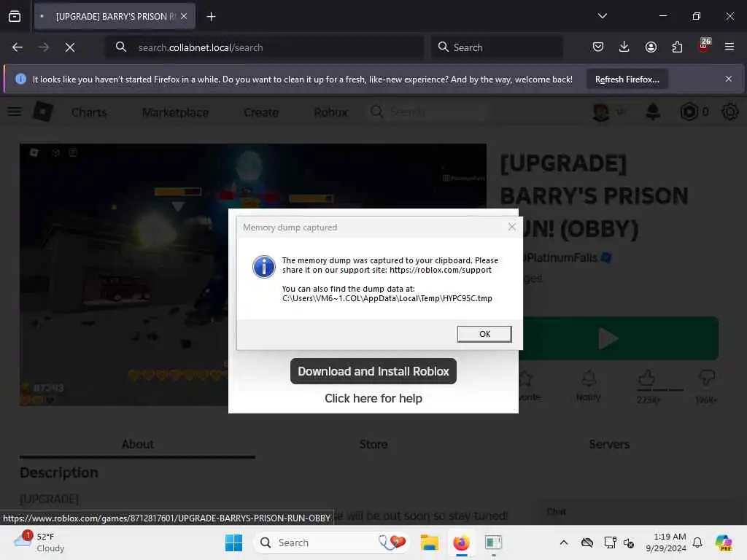Screen dimensions: 747x560
Task: Open File Explorer from taskbar
Action: (x=429, y=542)
